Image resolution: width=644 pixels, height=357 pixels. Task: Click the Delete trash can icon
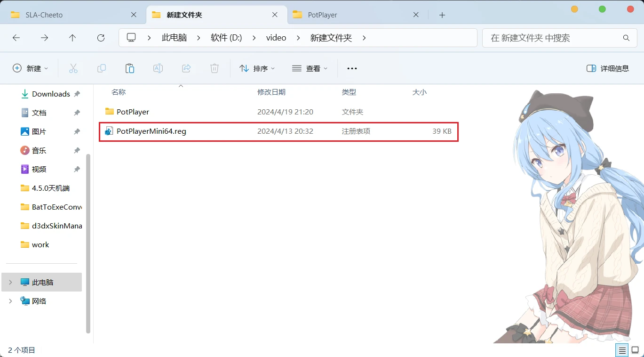click(215, 68)
